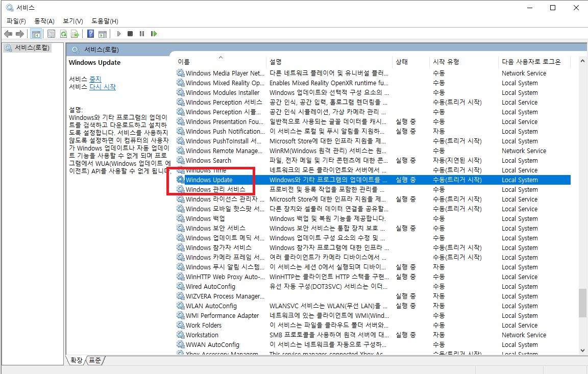
Task: Select the WinHTTP Web Proxy Auto-... row
Action: 374,277
